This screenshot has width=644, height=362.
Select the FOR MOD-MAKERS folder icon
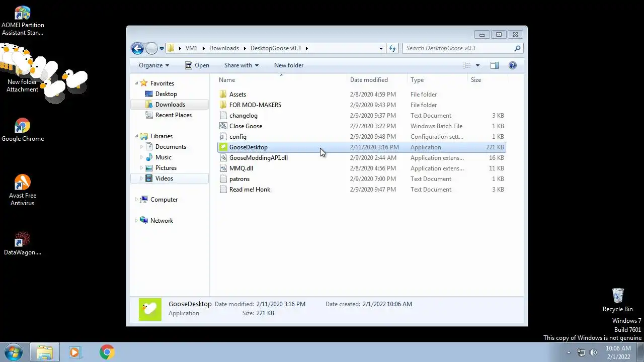tap(223, 105)
